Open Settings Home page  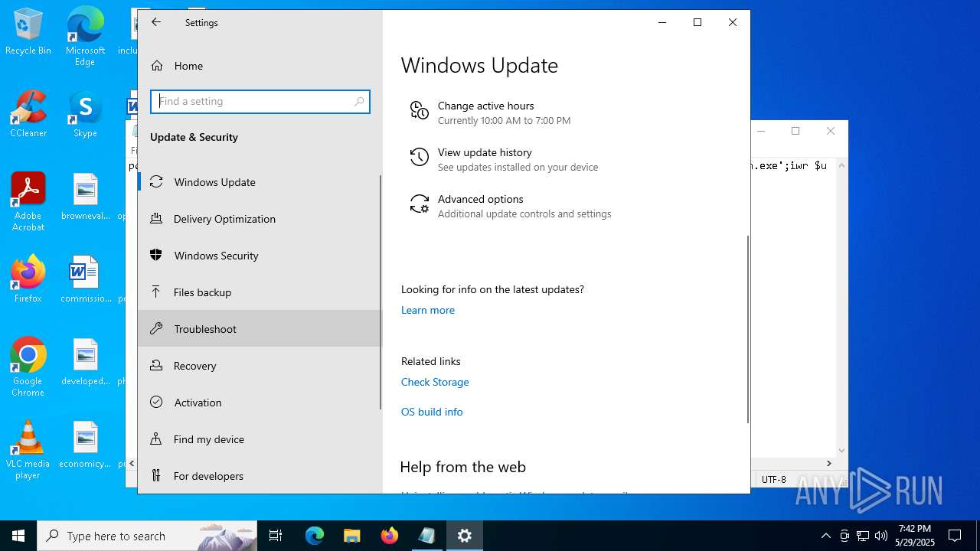(260, 66)
